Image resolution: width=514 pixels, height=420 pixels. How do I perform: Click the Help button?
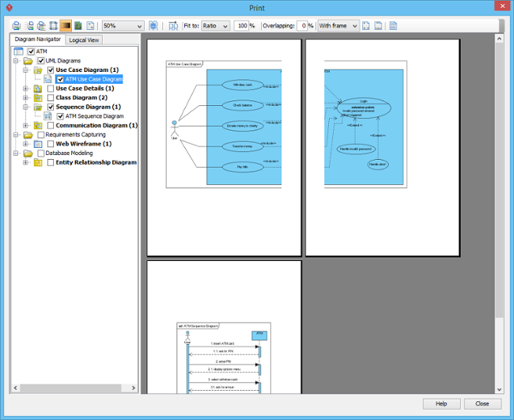[441, 403]
